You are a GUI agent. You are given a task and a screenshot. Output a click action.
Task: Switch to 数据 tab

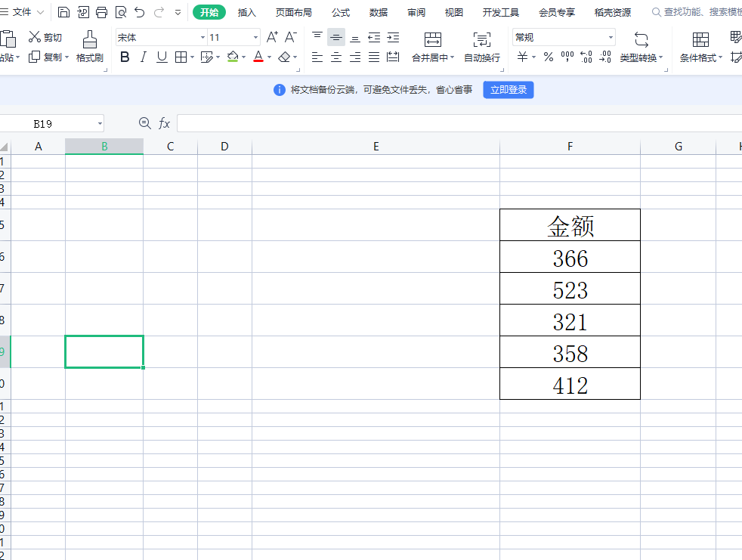pyautogui.click(x=379, y=12)
